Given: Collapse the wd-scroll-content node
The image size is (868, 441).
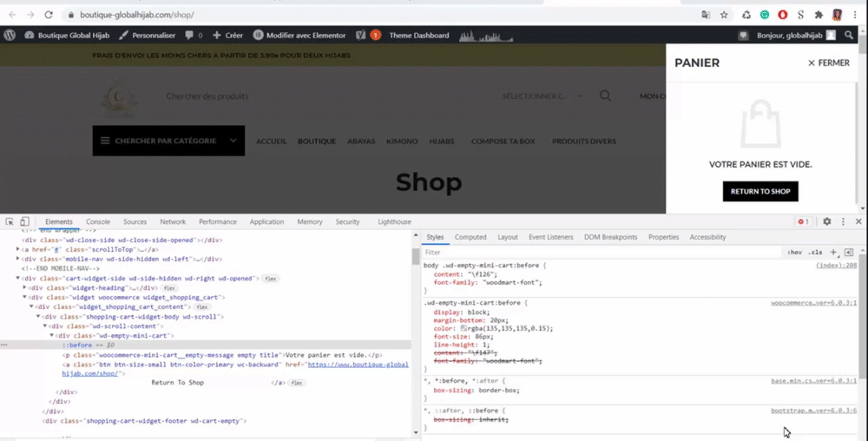Looking at the screenshot, I should (x=45, y=326).
